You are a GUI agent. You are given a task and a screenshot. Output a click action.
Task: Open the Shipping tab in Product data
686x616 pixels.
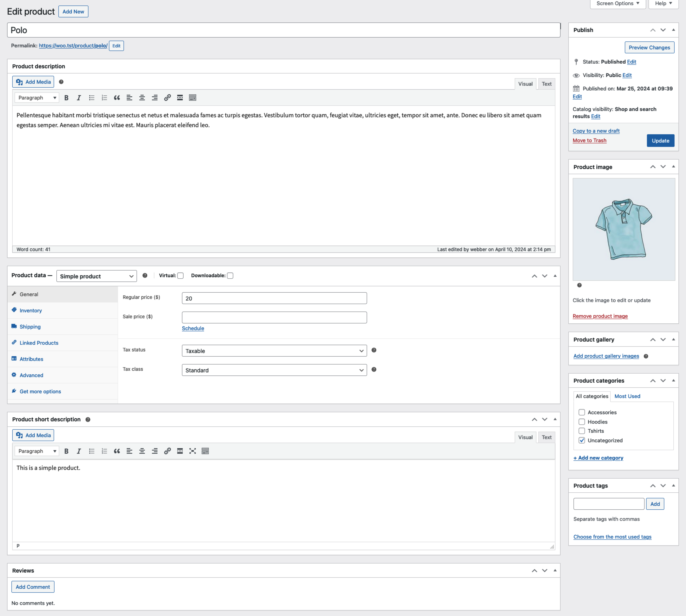tap(30, 326)
